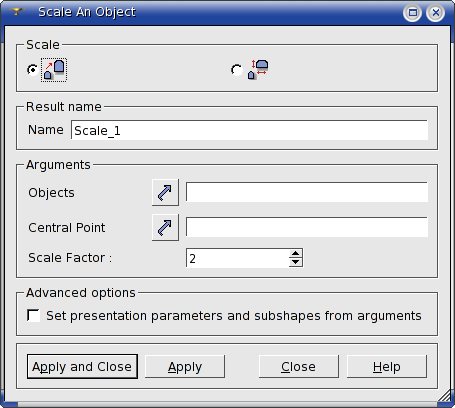Viewport: 455px width, 408px height.
Task: Click the Apply button
Action: 185,367
